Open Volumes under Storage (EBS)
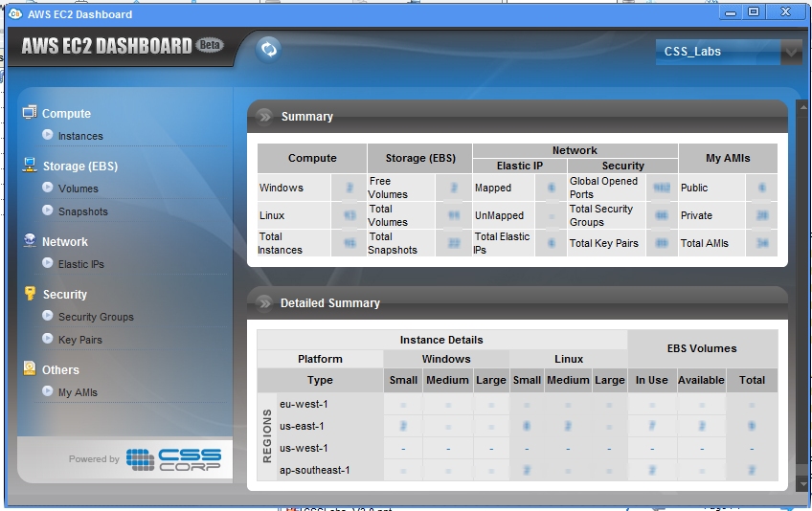 point(79,189)
